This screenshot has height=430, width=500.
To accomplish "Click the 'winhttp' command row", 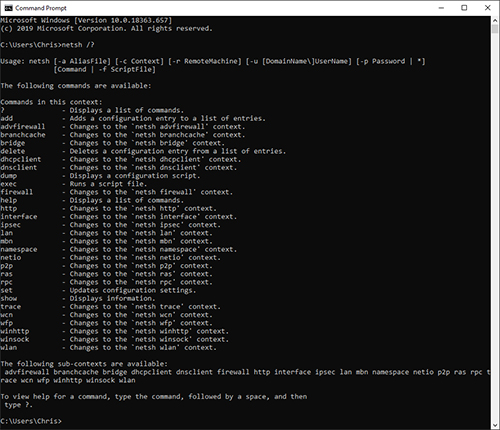I will click(115, 331).
